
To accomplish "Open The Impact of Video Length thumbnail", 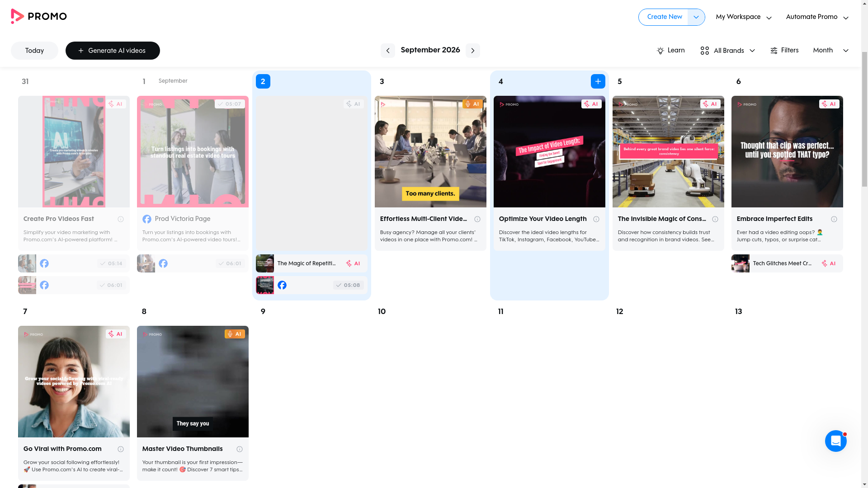I will (549, 152).
